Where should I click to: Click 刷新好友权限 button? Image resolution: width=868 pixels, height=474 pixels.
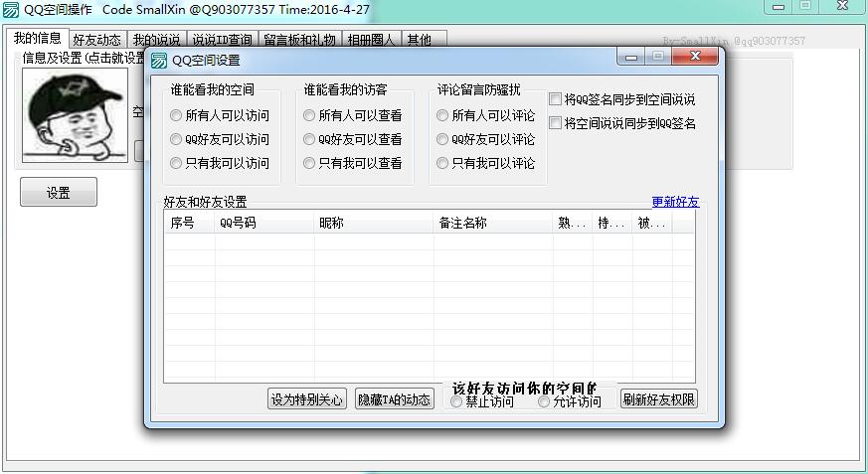(658, 398)
